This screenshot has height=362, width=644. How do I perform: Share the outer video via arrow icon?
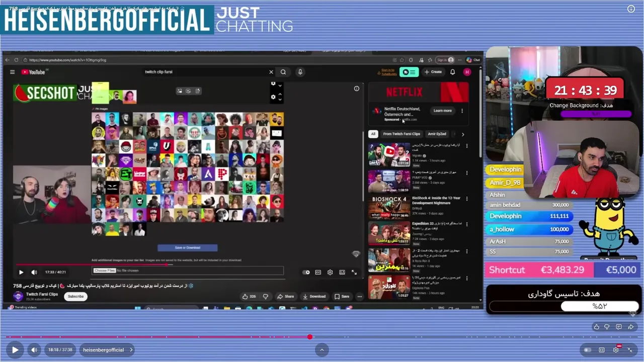click(630, 327)
